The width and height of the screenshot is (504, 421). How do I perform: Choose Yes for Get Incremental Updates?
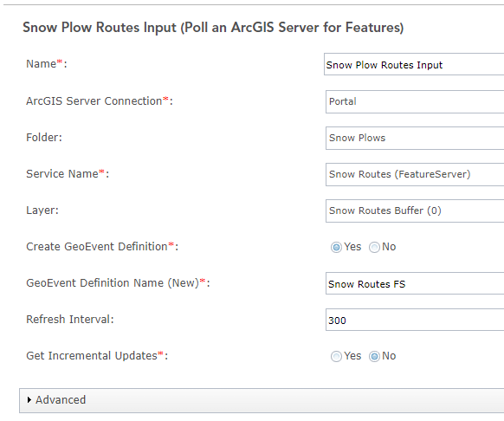(x=336, y=356)
